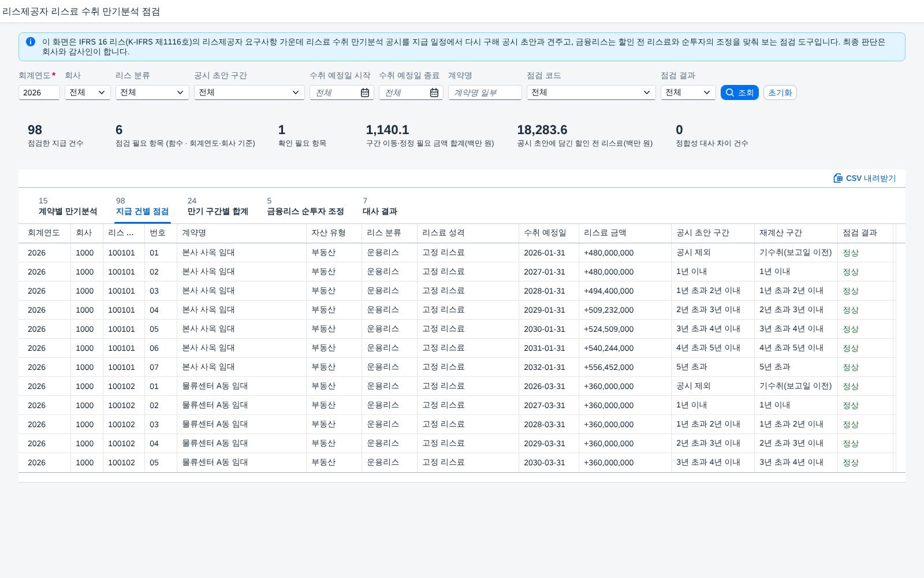Screen dimensions: 924x578
Task: Click the 점검 결과 column header
Action: (865, 233)
